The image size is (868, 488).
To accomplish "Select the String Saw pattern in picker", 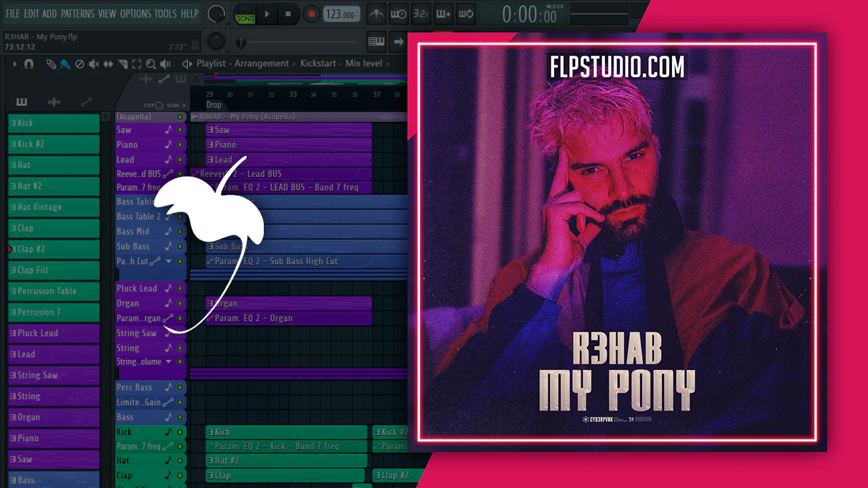I will pyautogui.click(x=54, y=375).
